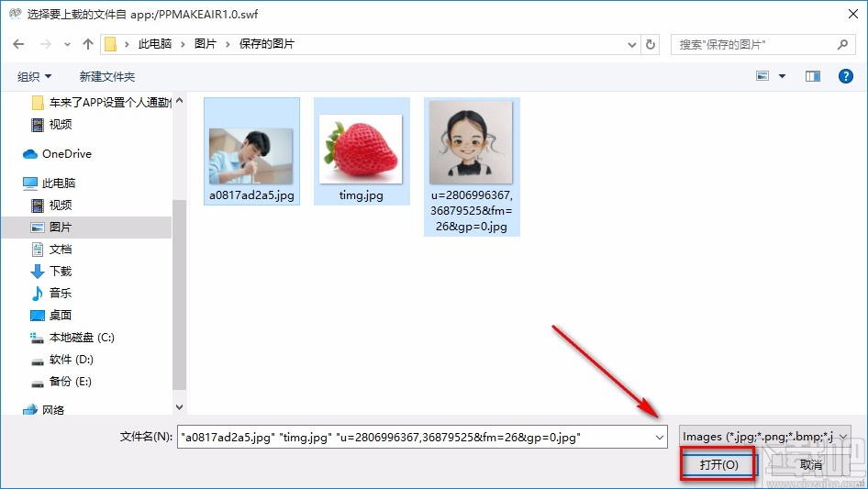The height and width of the screenshot is (489, 868).
Task: Select 文档 in the sidebar
Action: pyautogui.click(x=51, y=250)
